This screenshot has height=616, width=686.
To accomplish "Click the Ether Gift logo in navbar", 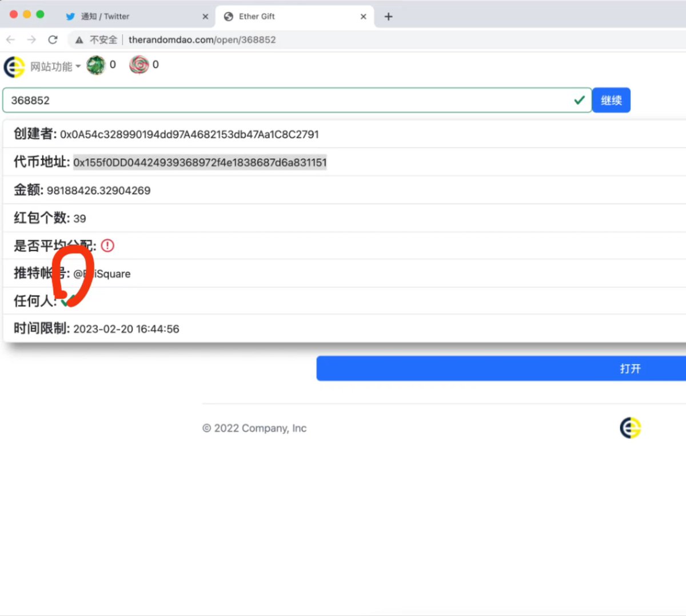I will pyautogui.click(x=14, y=67).
